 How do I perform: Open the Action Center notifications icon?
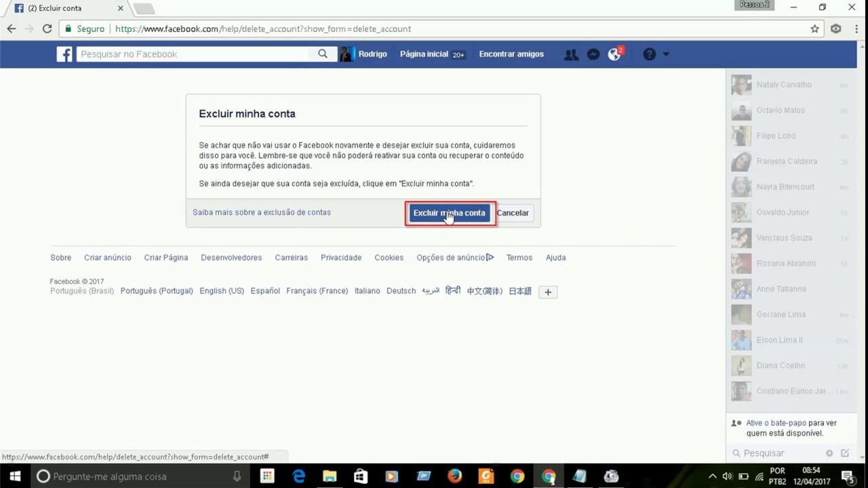pos(847,476)
